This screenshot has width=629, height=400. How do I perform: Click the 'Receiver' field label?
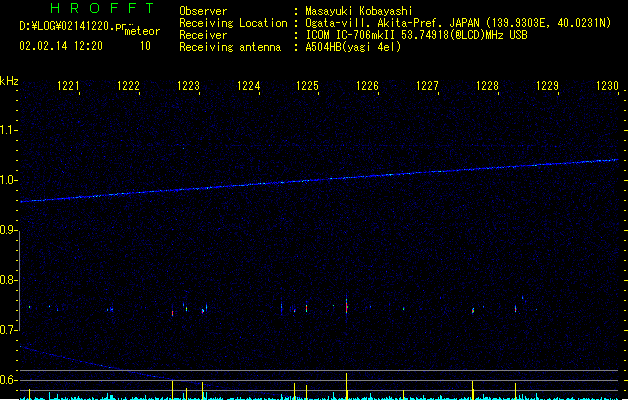pos(203,35)
